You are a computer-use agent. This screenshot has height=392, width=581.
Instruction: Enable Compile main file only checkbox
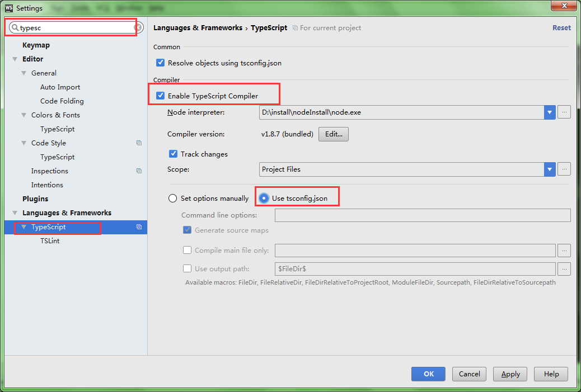(187, 250)
